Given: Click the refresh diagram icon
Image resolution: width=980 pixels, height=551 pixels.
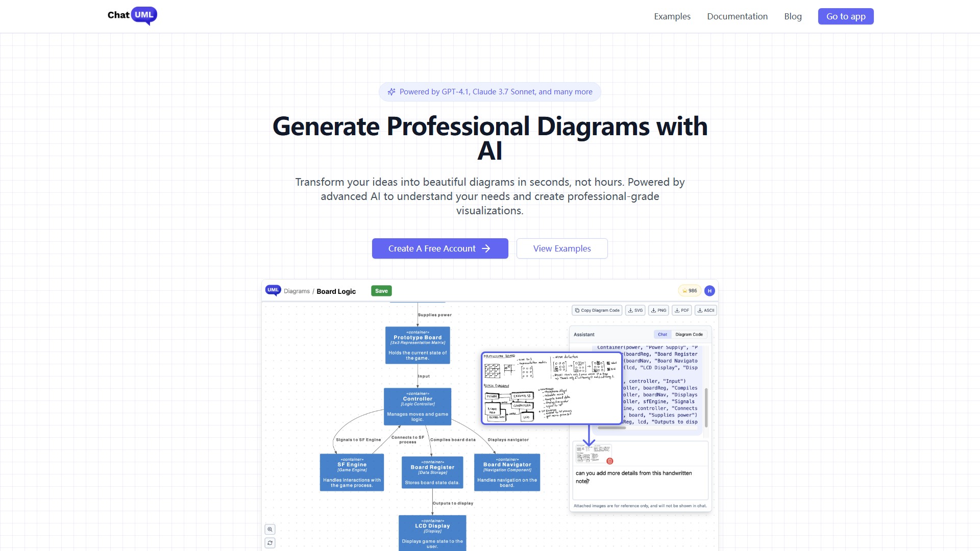Looking at the screenshot, I should pyautogui.click(x=270, y=543).
